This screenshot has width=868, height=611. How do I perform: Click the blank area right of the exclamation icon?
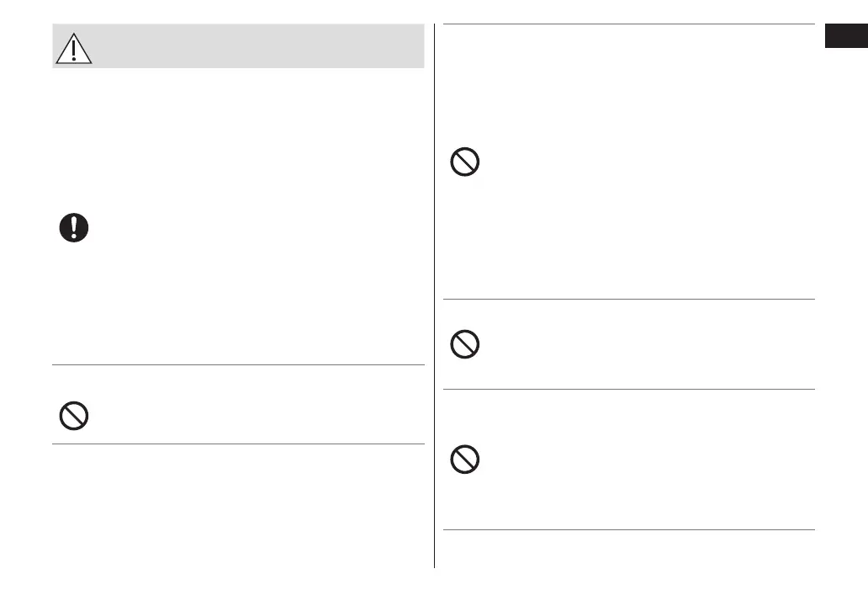pyautogui.click(x=252, y=228)
